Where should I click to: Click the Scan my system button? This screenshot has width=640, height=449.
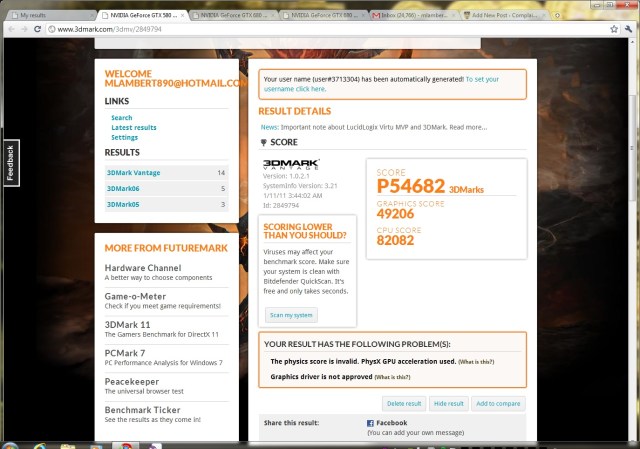coord(292,315)
